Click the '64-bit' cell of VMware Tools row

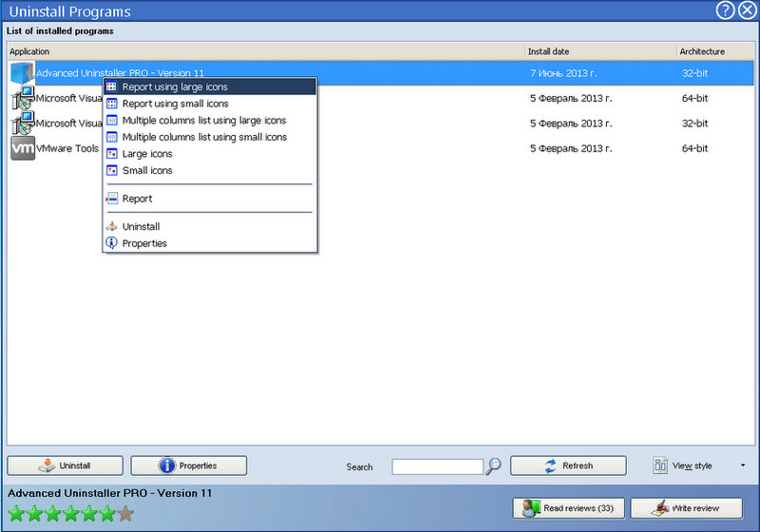pos(695,148)
